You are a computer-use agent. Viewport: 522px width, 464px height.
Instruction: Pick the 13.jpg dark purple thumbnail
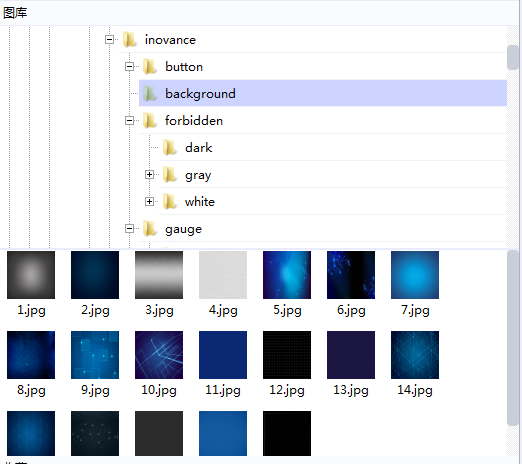tap(351, 355)
